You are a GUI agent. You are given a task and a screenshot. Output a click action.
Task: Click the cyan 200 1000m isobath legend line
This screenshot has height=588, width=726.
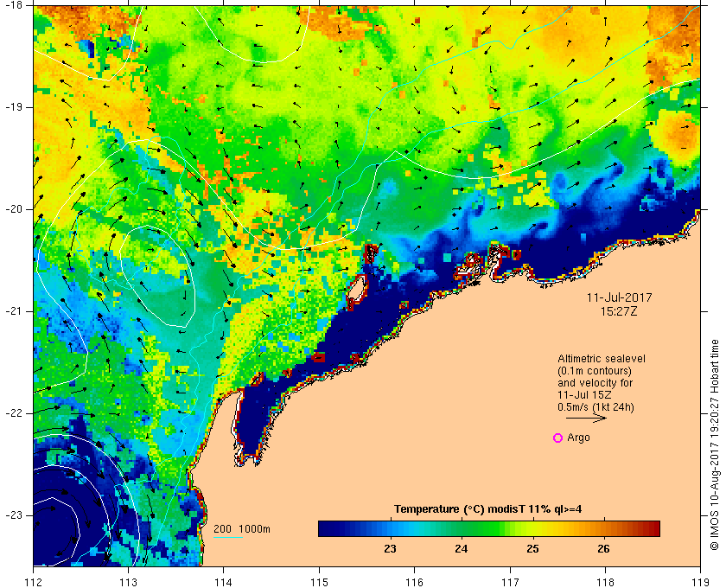click(x=228, y=538)
